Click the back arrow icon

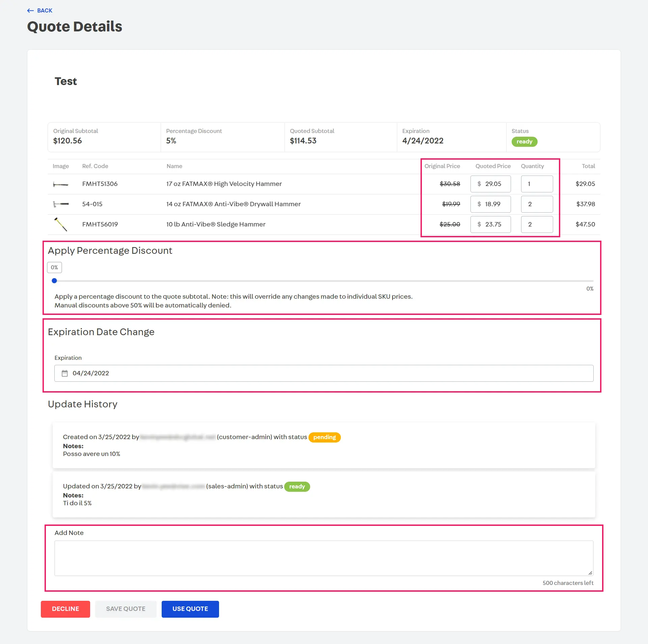[30, 11]
